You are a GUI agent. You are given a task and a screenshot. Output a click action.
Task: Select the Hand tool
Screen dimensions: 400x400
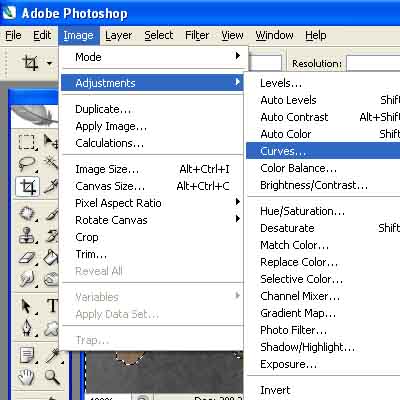tap(27, 377)
